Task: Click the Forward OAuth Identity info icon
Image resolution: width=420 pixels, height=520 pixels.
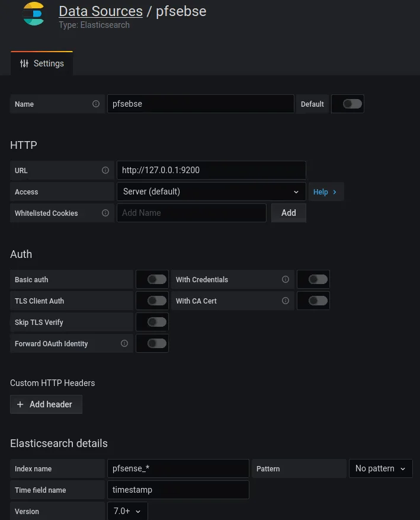Action: coord(124,343)
